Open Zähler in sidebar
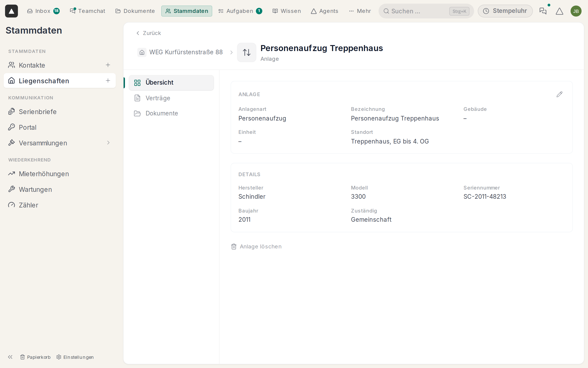588x368 pixels. (x=60, y=205)
